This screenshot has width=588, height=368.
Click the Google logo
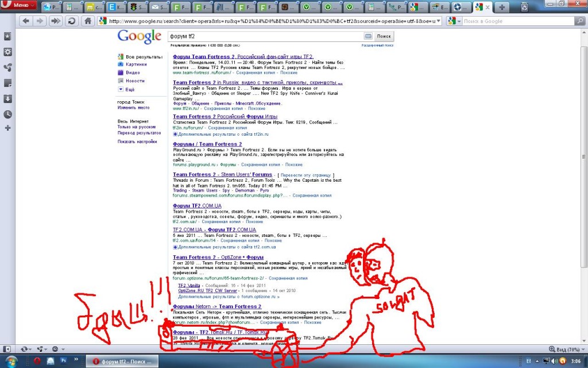[x=140, y=37]
